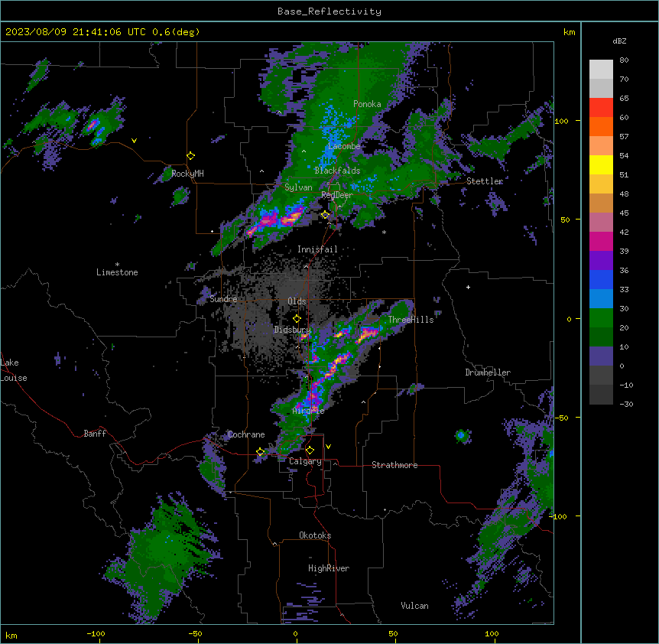Click the dBZ legend heading
Image resolution: width=659 pixels, height=644 pixels.
pyautogui.click(x=619, y=41)
